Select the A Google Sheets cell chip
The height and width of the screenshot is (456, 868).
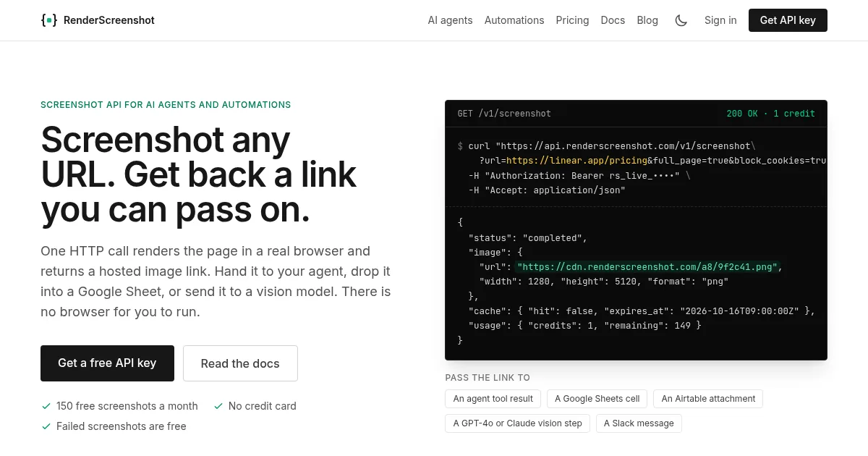(x=597, y=399)
